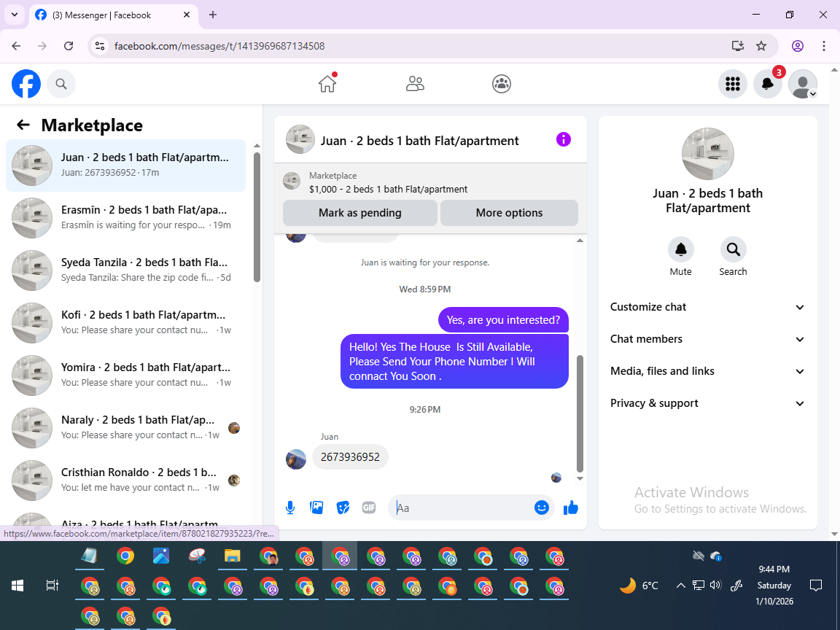Expand Chat members section
The height and width of the screenshot is (630, 840).
pos(707,339)
